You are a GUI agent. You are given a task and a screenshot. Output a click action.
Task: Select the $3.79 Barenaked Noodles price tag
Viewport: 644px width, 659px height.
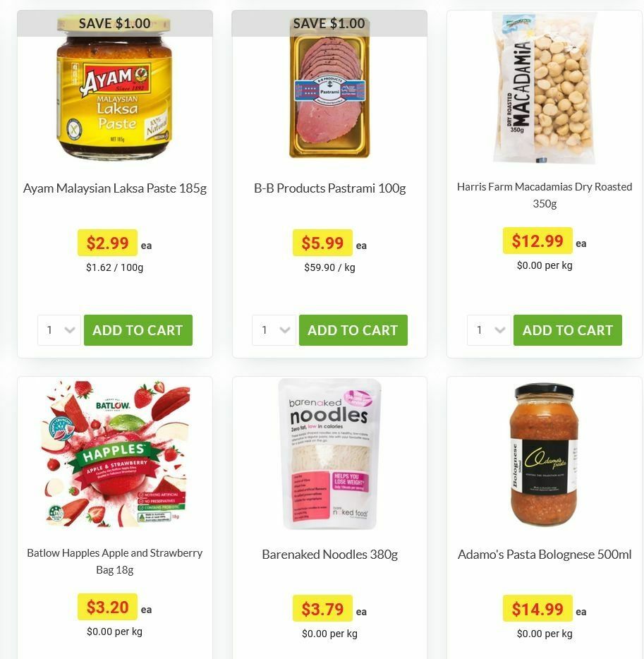[x=322, y=609]
